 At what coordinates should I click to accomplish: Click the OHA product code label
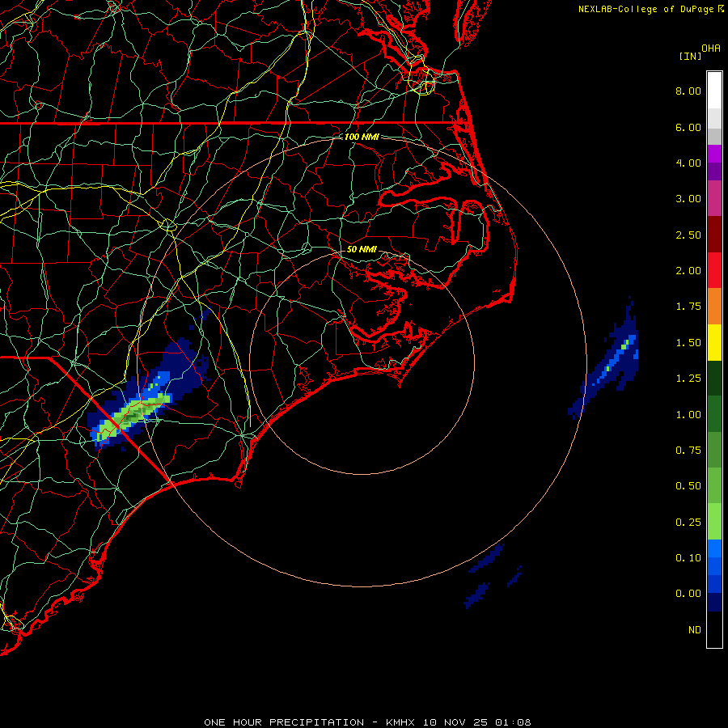[711, 49]
